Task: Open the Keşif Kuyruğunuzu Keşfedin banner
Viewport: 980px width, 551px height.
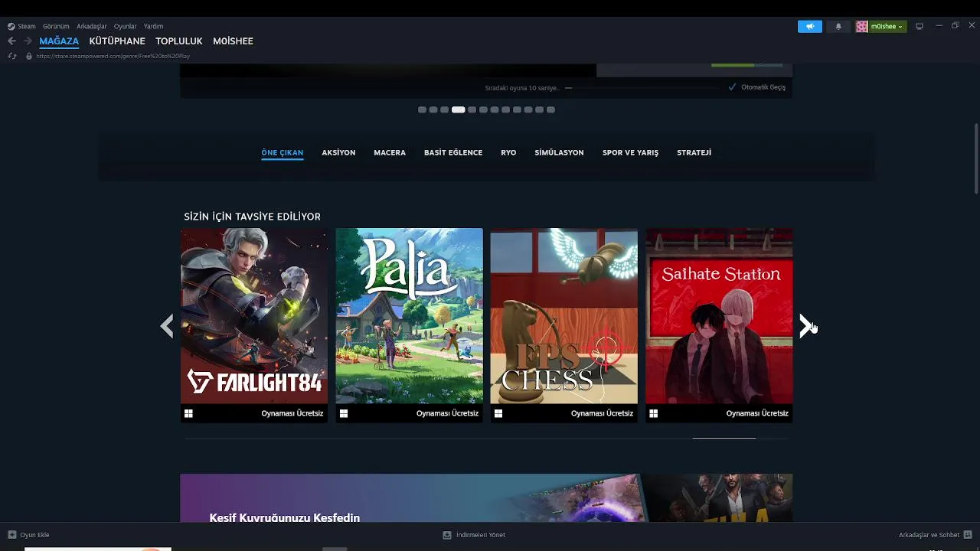Action: (x=486, y=497)
